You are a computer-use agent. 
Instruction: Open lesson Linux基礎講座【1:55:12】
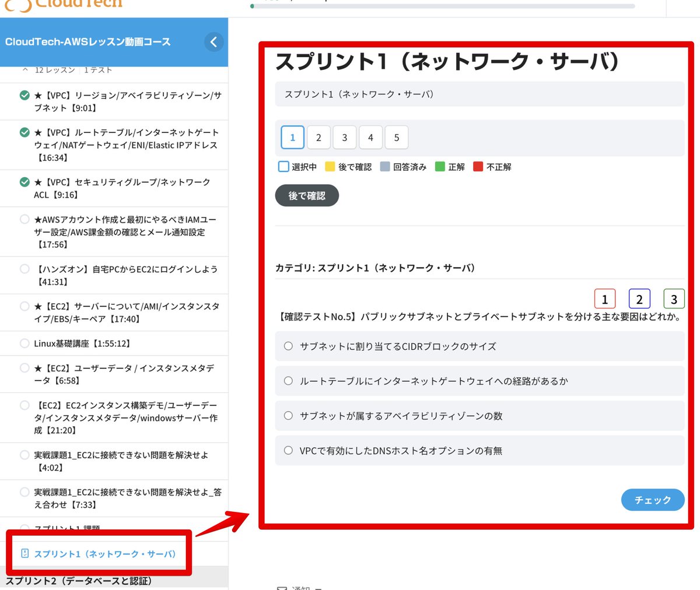pyautogui.click(x=82, y=343)
